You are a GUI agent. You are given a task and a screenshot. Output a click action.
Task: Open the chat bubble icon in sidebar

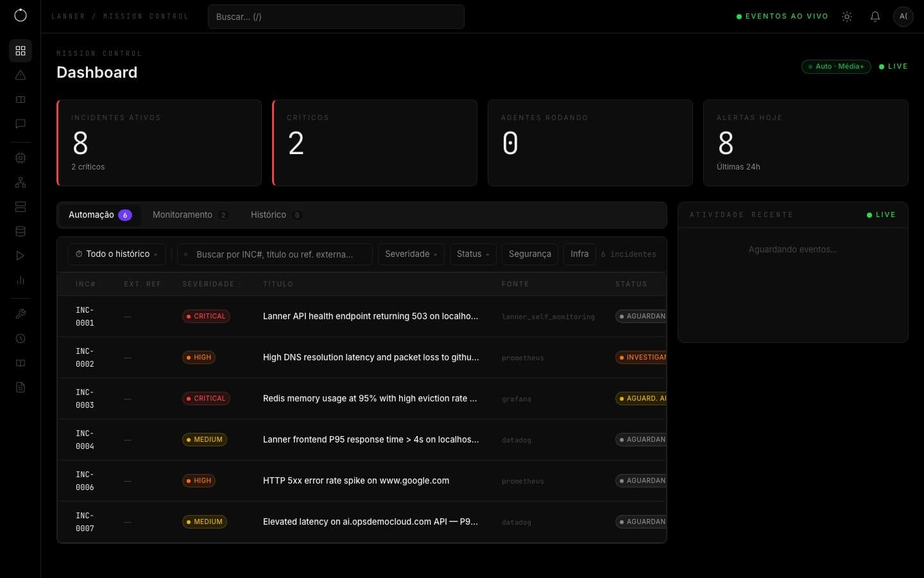tap(21, 124)
